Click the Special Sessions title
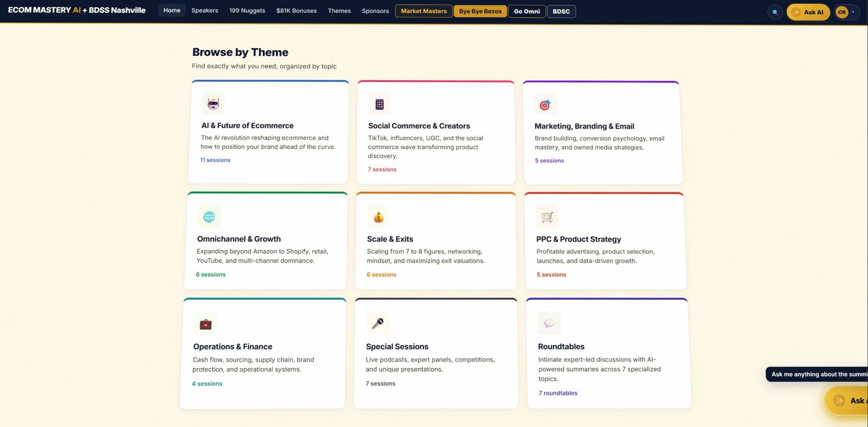The image size is (868, 427). [397, 346]
